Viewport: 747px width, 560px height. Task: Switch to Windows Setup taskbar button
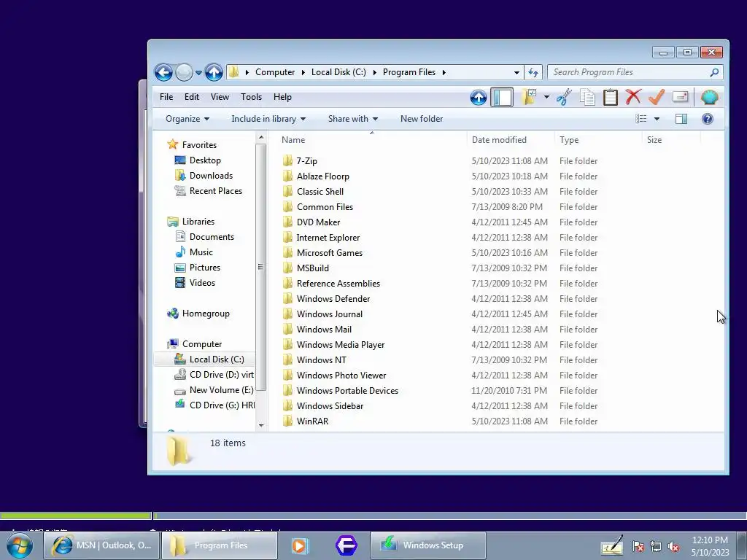(x=427, y=545)
